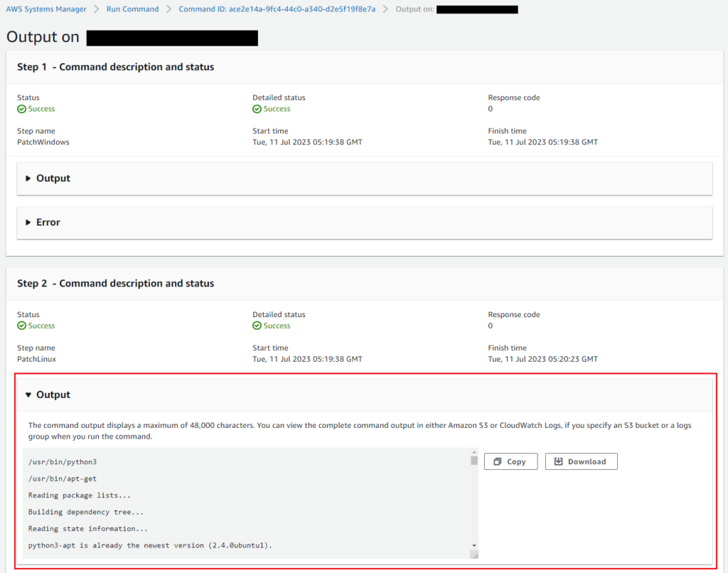Download the command output
728x573 pixels.
pyautogui.click(x=581, y=461)
